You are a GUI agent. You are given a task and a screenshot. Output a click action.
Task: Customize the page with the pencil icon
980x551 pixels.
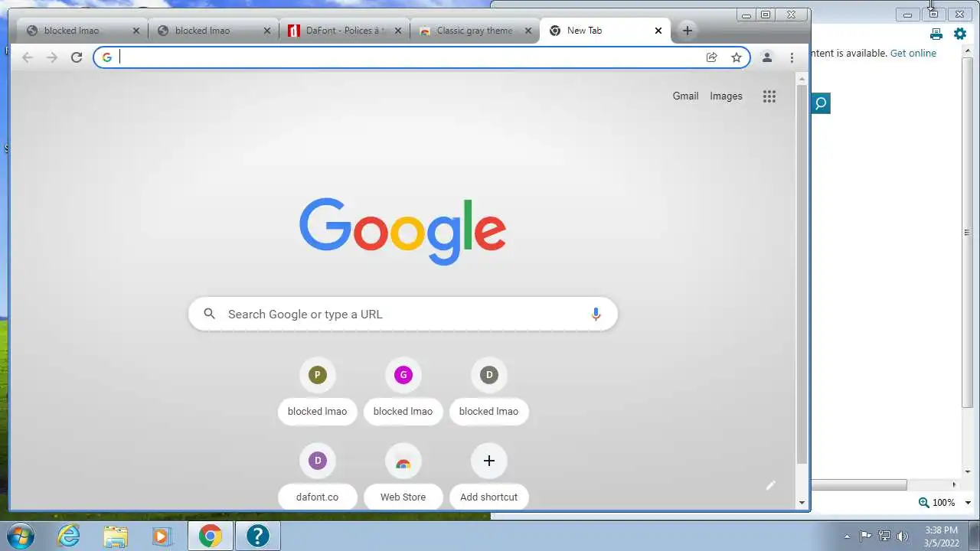click(771, 485)
